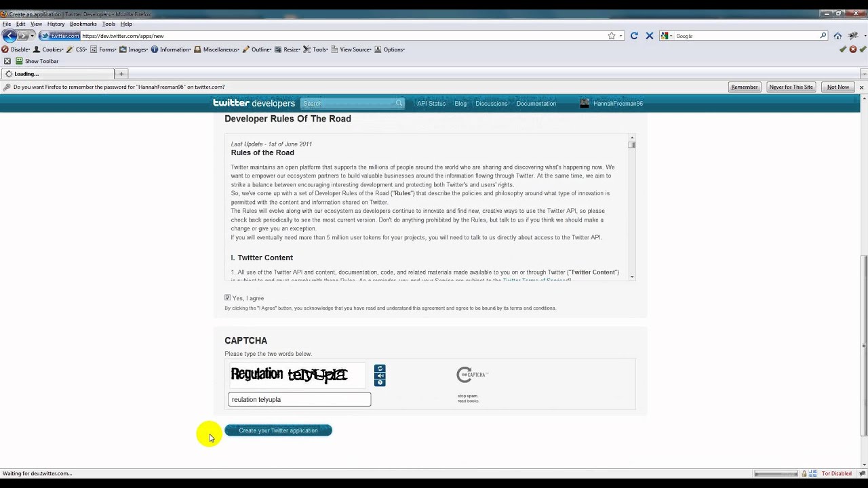Click the Twitter developers Search field
The image size is (868, 488).
click(352, 103)
